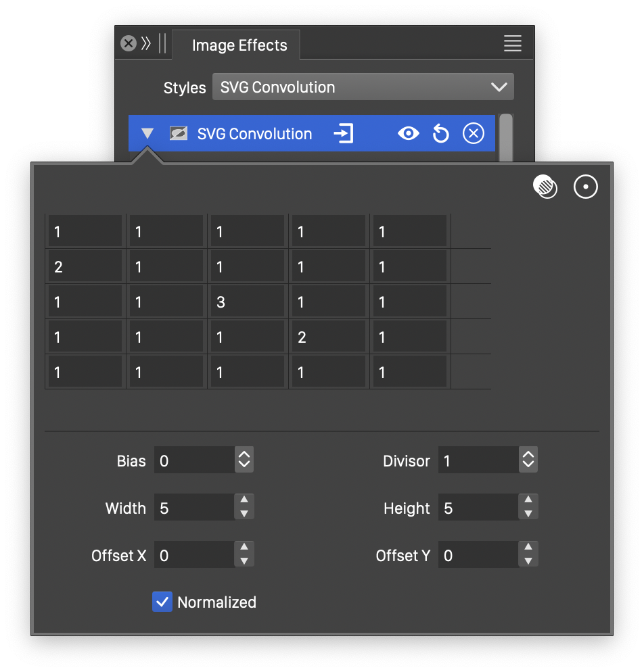Image resolution: width=644 pixels, height=672 pixels.
Task: Open the Styles dropdown
Action: pyautogui.click(x=363, y=87)
